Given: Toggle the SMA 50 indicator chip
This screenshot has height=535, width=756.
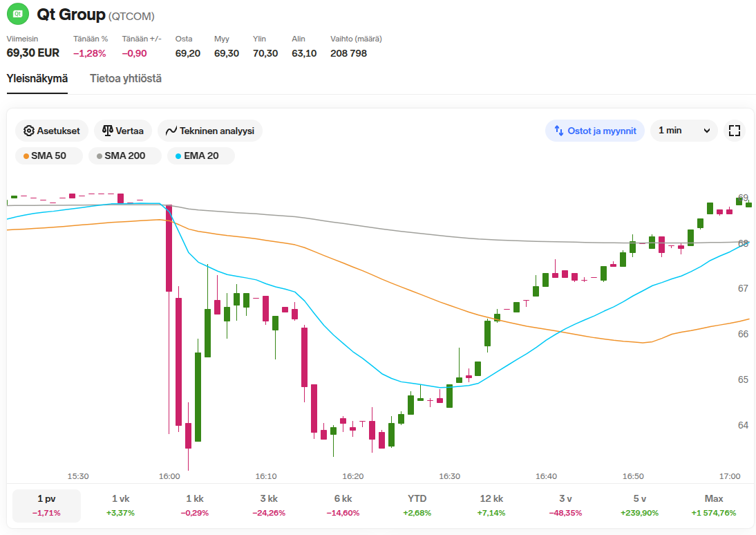Looking at the screenshot, I should [48, 156].
